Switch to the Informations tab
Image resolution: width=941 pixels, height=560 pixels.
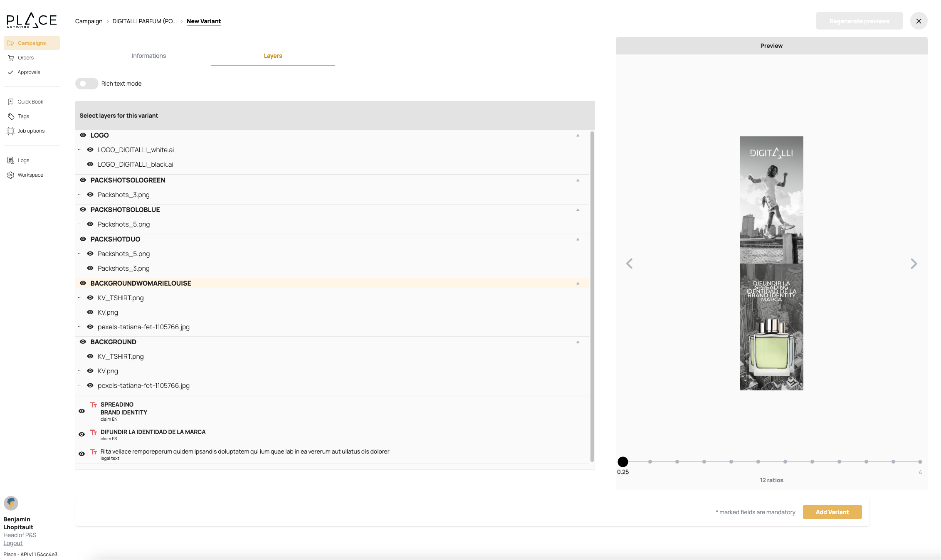pos(149,56)
